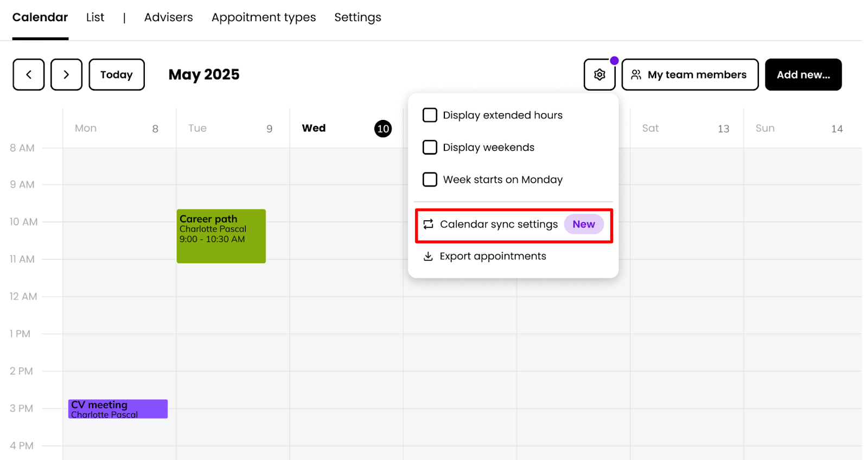This screenshot has width=868, height=460.
Task: Go to next week arrow
Action: pos(66,75)
